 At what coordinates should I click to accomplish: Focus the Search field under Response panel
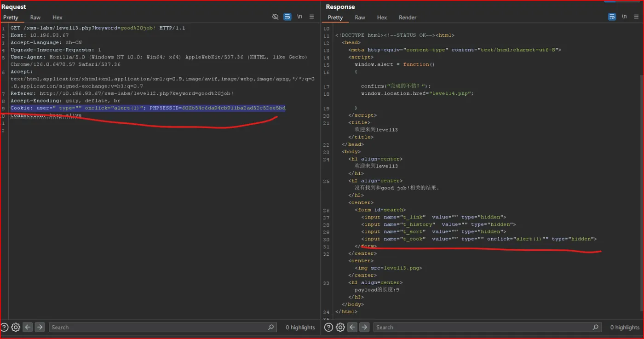pyautogui.click(x=488, y=327)
